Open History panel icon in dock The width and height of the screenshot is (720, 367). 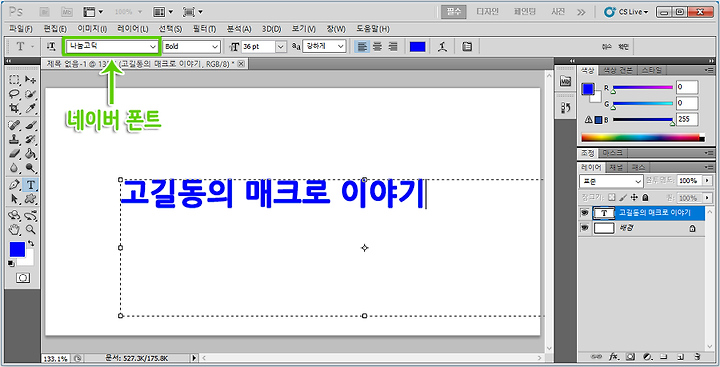click(x=565, y=108)
